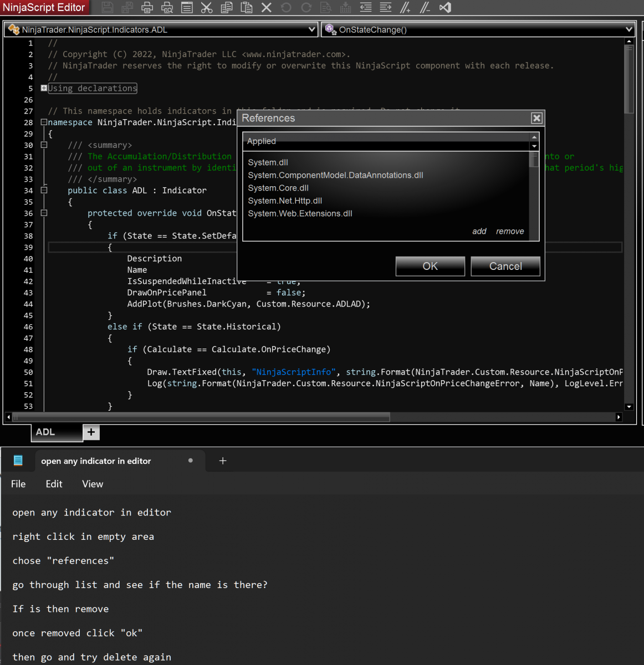Add a new Notepad tab
Screen dimensions: 644x665
(x=223, y=461)
